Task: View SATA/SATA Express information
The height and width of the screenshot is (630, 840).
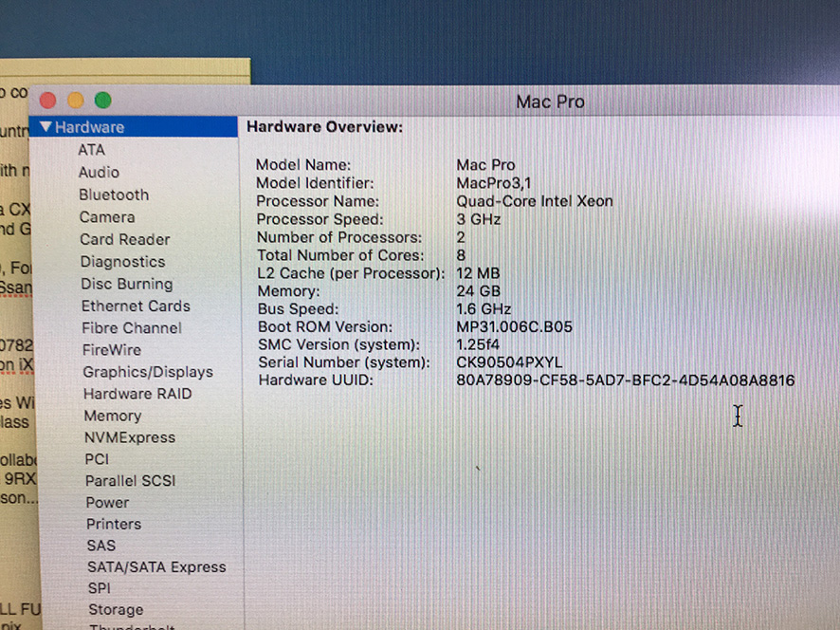Action: (156, 567)
